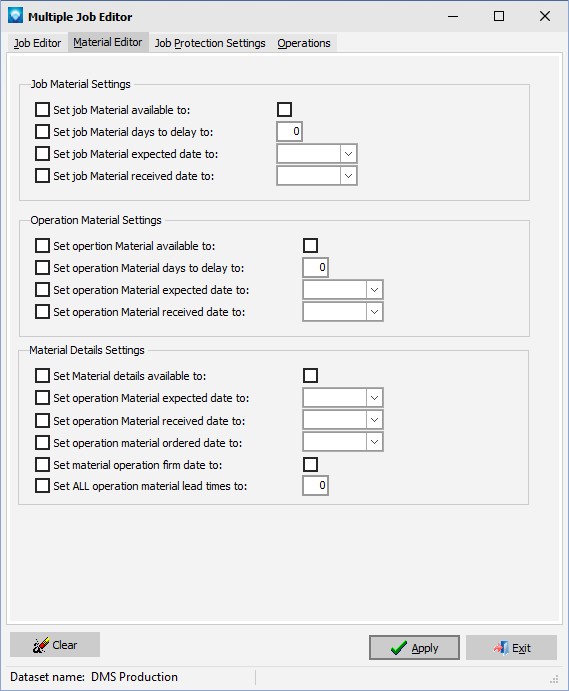Click ALL operation material lead times field
Image resolution: width=569 pixels, height=691 pixels.
coord(316,486)
